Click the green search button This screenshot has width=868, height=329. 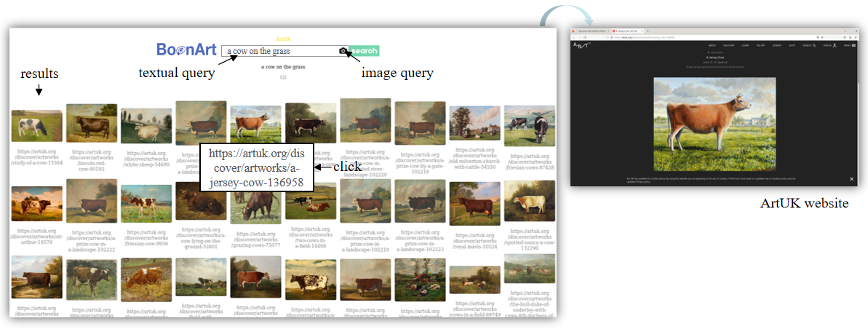click(x=365, y=51)
